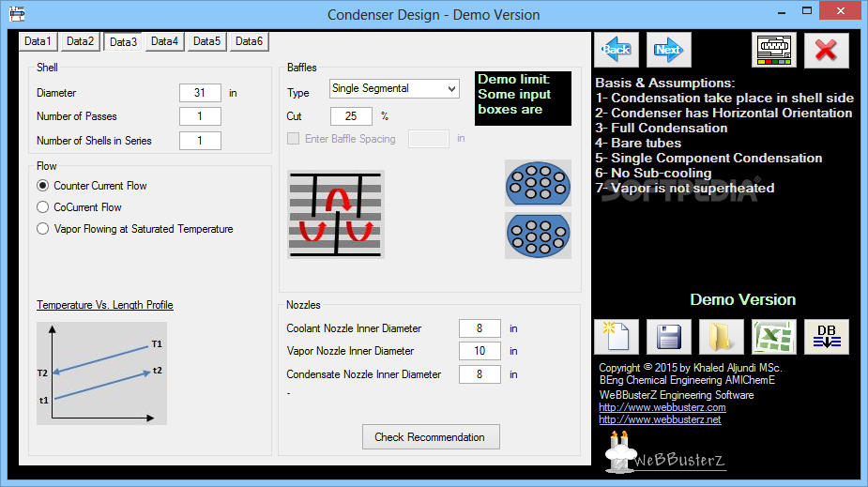Close the Condenser Design window
Viewport: 868px width, 487px height.
(x=841, y=10)
